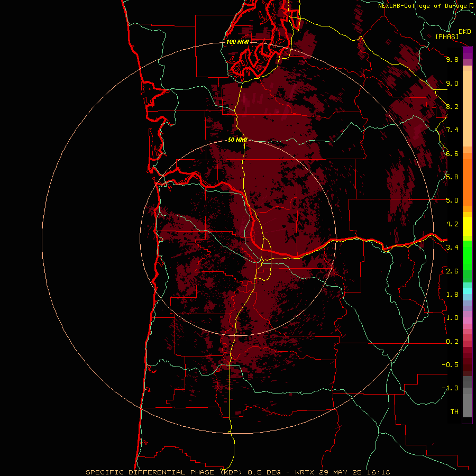Screen dimensions: 476x476
Task: Click the -1.3 scale value
Action: pos(450,388)
